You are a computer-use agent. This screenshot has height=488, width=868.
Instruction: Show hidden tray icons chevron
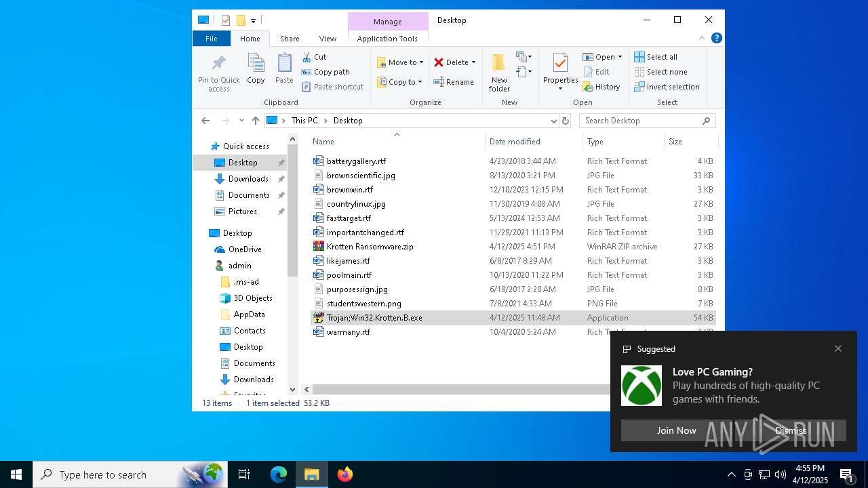point(731,474)
